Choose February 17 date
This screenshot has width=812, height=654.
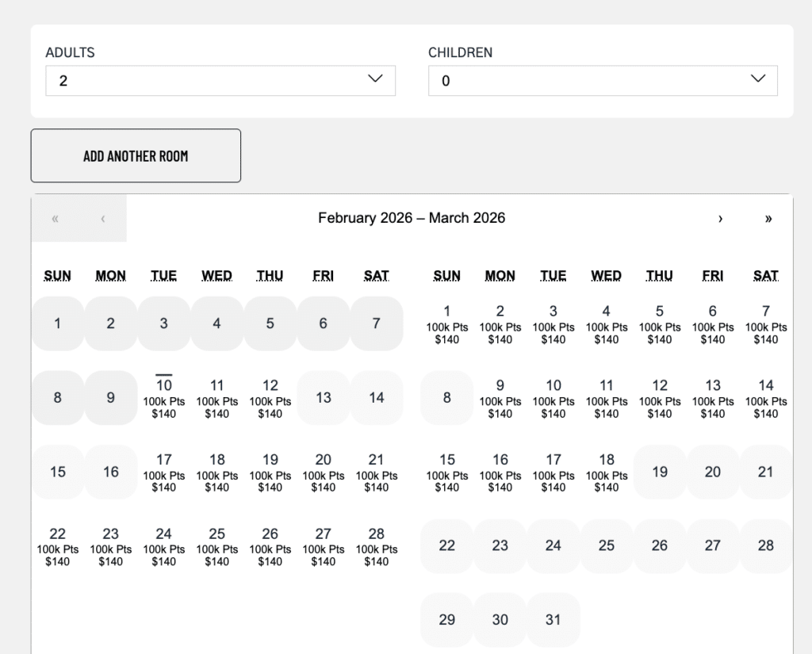(x=163, y=472)
